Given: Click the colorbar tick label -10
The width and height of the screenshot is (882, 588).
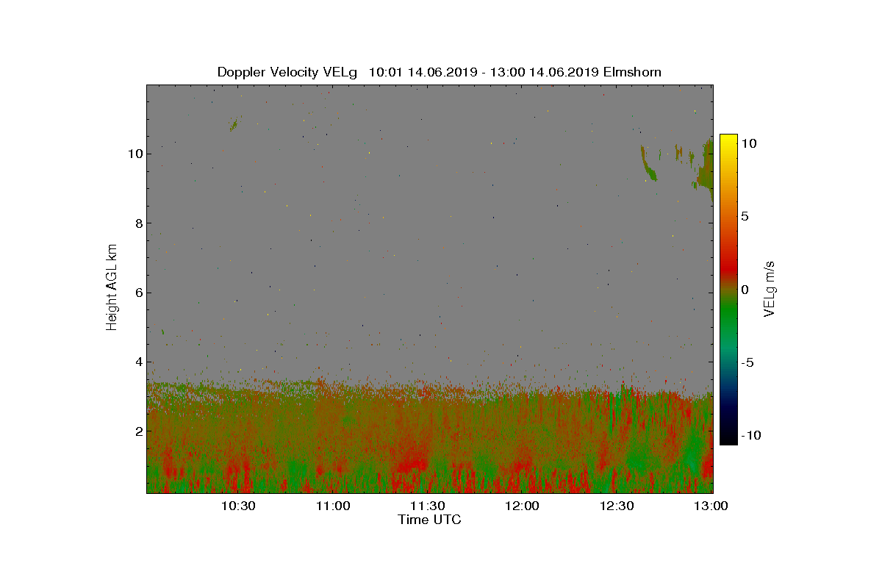Looking at the screenshot, I should (x=751, y=435).
